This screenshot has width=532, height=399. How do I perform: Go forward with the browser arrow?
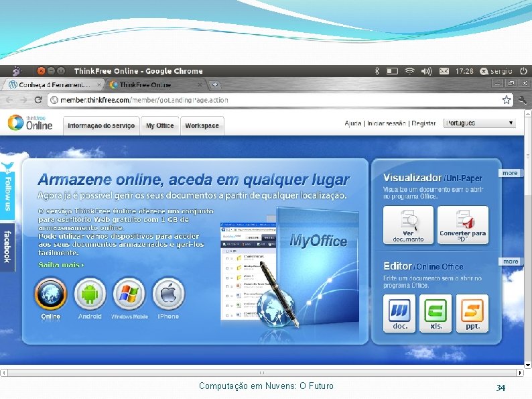coord(23,100)
